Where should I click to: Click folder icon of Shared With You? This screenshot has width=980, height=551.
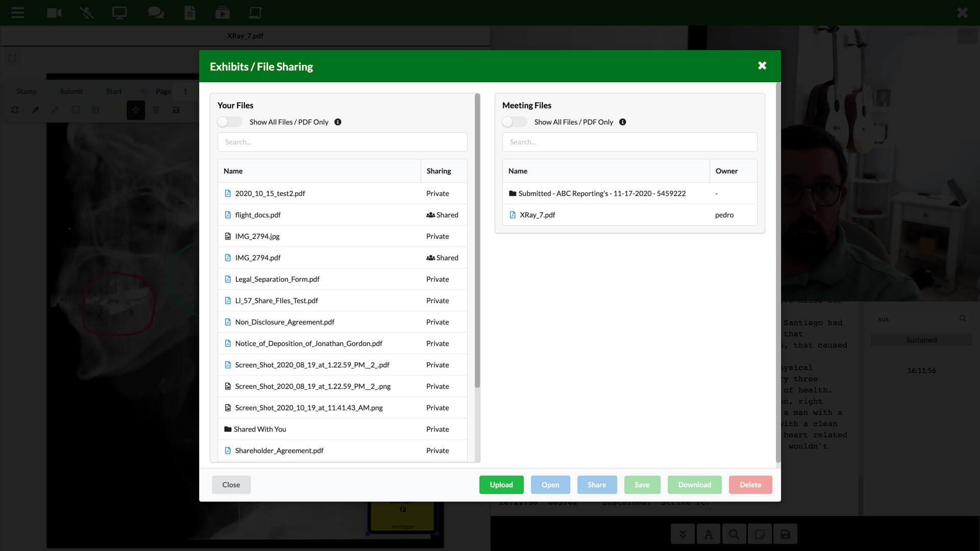228,429
